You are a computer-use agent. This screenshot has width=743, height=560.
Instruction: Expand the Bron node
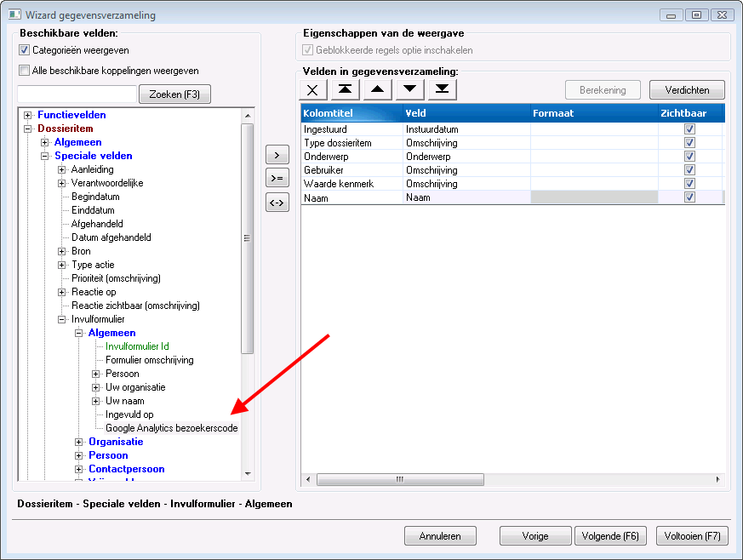(61, 252)
